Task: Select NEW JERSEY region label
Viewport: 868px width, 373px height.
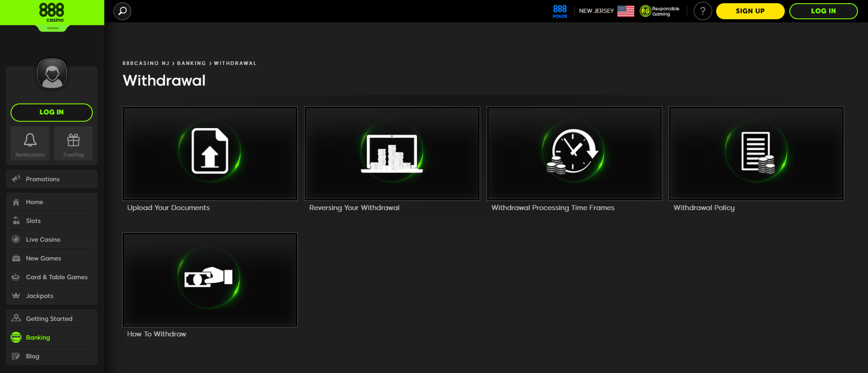Action: coord(596,11)
